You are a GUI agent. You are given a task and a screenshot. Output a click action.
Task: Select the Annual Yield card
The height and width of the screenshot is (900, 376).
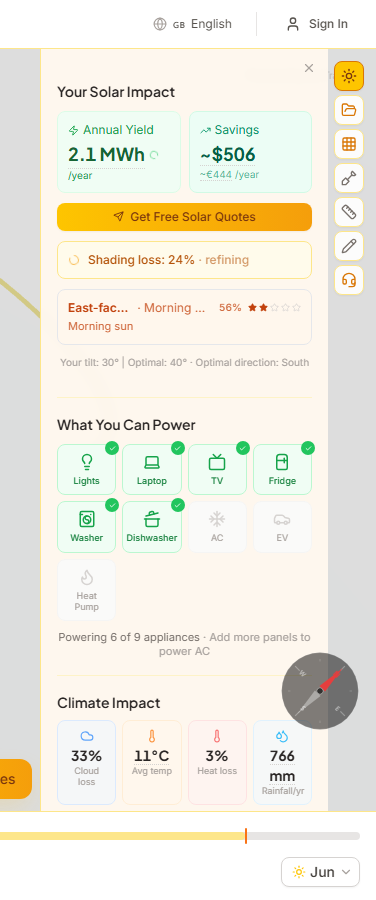pyautogui.click(x=119, y=152)
